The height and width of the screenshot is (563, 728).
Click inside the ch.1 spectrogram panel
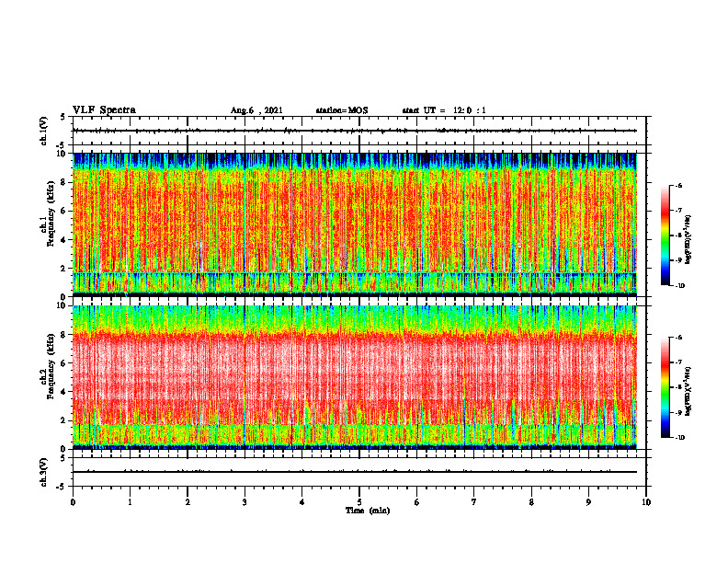355,224
